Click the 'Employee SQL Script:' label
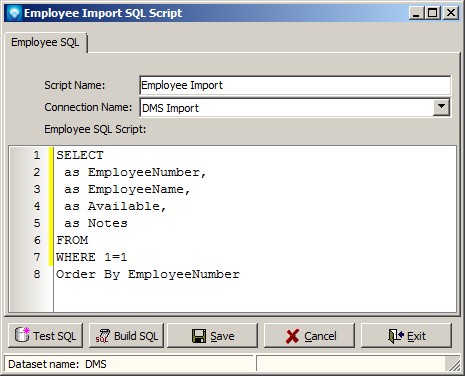 [x=95, y=129]
